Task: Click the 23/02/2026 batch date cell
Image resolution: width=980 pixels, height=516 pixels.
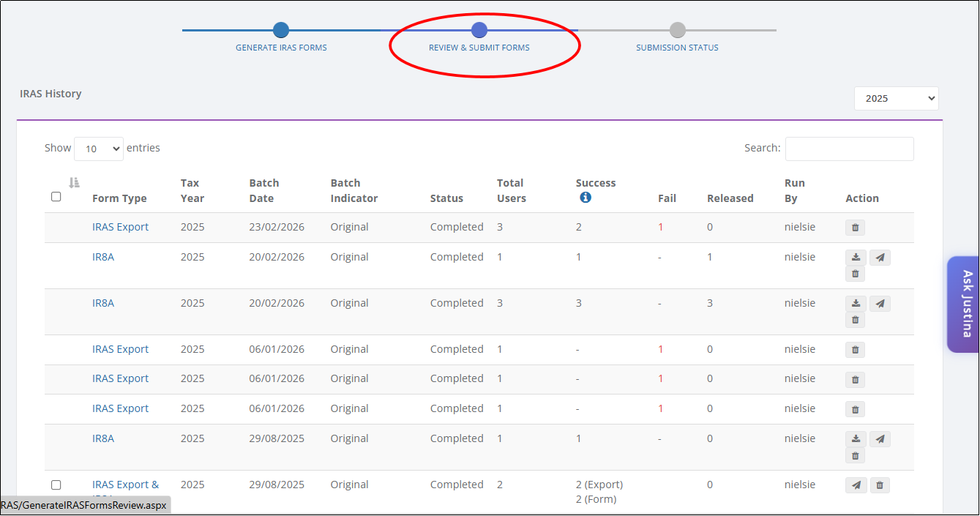Action: (x=277, y=227)
